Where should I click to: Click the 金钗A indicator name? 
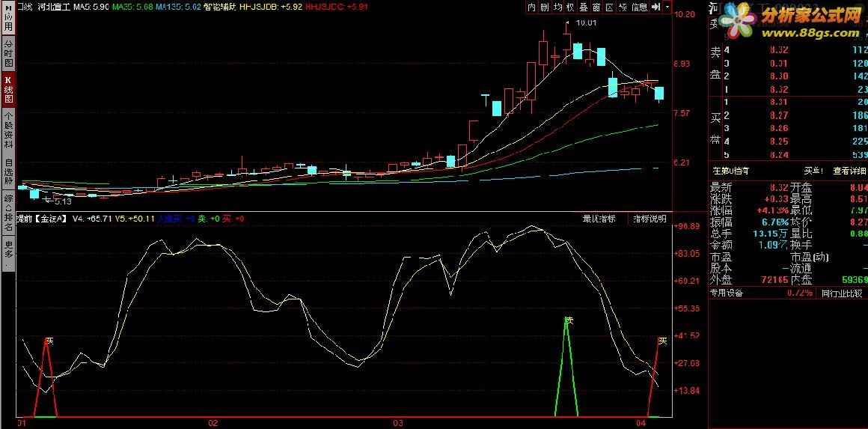coord(51,219)
